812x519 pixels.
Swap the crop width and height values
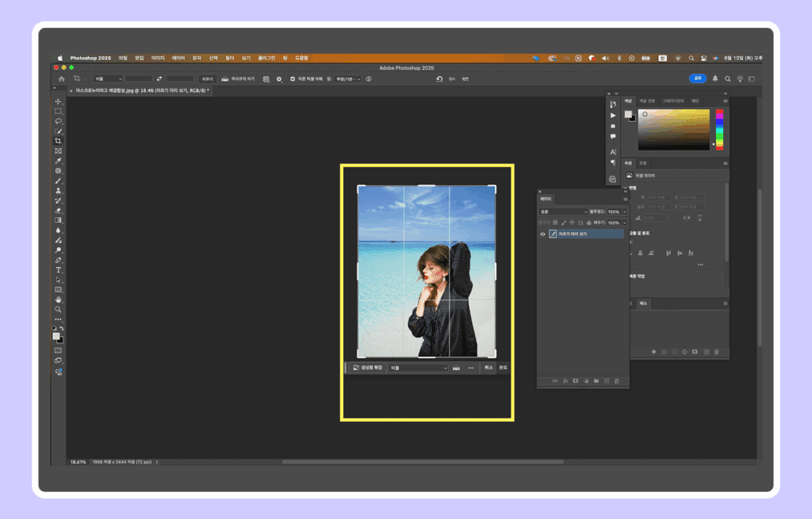[x=159, y=78]
